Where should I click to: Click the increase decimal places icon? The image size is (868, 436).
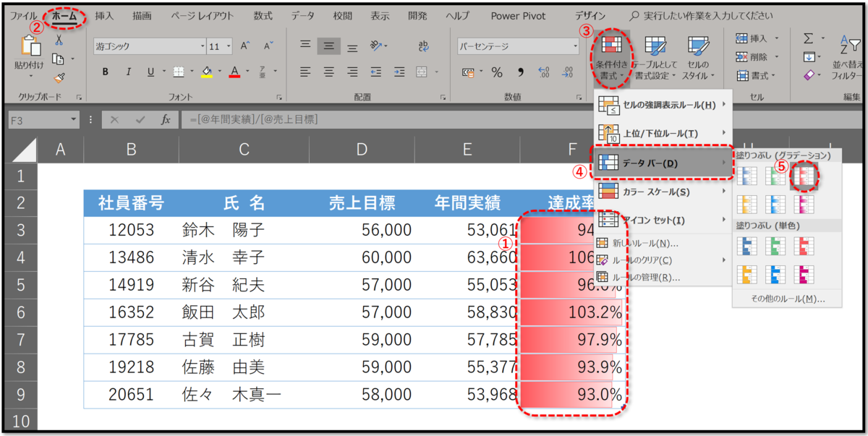pyautogui.click(x=542, y=71)
